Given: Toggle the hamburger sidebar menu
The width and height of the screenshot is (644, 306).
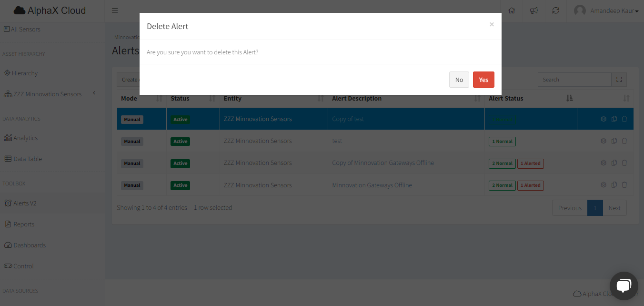Looking at the screenshot, I should point(115,10).
